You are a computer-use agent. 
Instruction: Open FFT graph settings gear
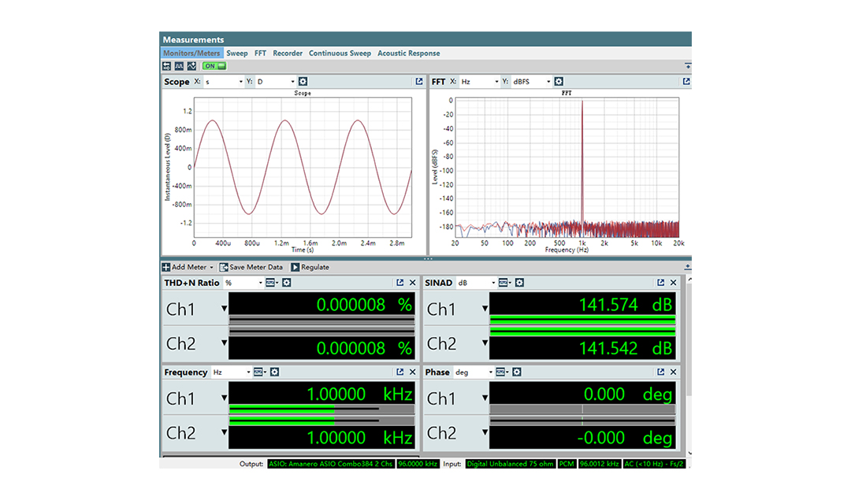[559, 82]
